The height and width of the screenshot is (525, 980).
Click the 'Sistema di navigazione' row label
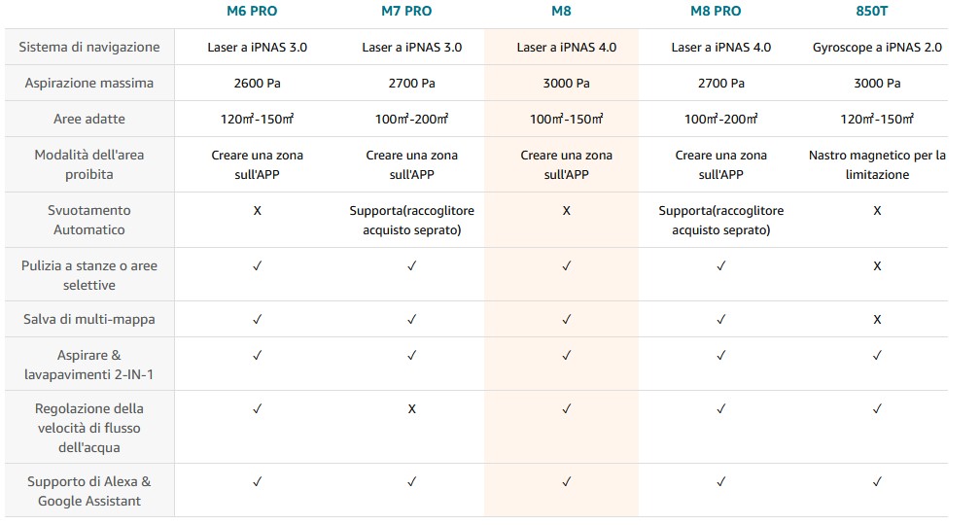(x=89, y=47)
